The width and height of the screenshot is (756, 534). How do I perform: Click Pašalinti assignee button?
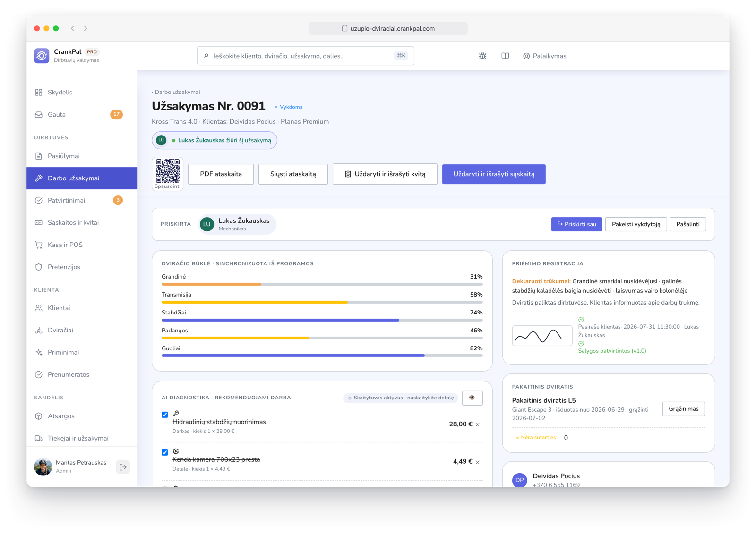click(688, 224)
